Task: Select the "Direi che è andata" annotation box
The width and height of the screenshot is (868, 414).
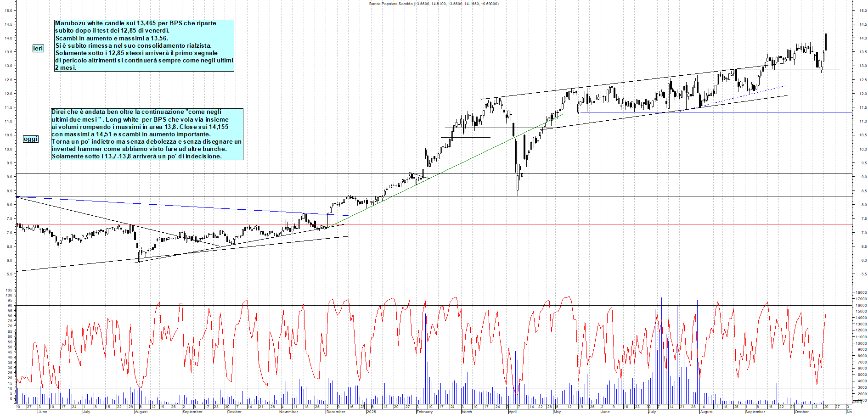Action: 147,134
